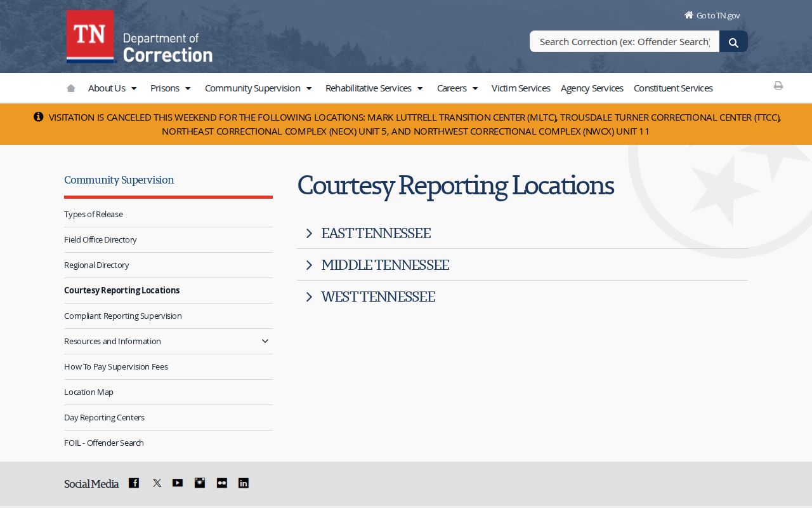Open the Prisons dropdown menu
Screen dimensions: 812x508
pos(171,88)
